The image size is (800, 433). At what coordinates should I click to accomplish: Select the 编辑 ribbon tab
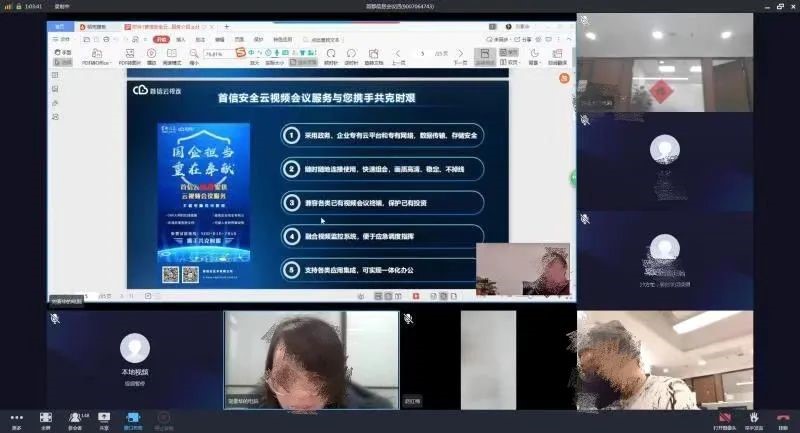click(x=219, y=39)
